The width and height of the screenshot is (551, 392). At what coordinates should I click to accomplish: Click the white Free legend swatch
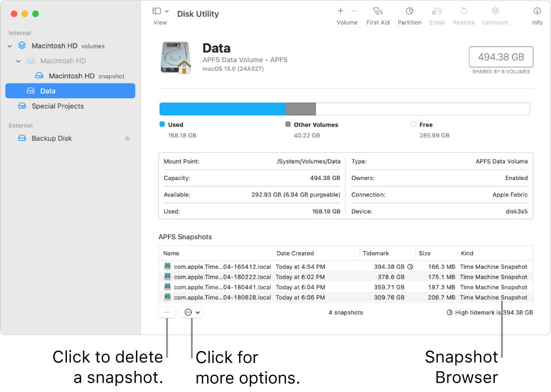tap(413, 124)
